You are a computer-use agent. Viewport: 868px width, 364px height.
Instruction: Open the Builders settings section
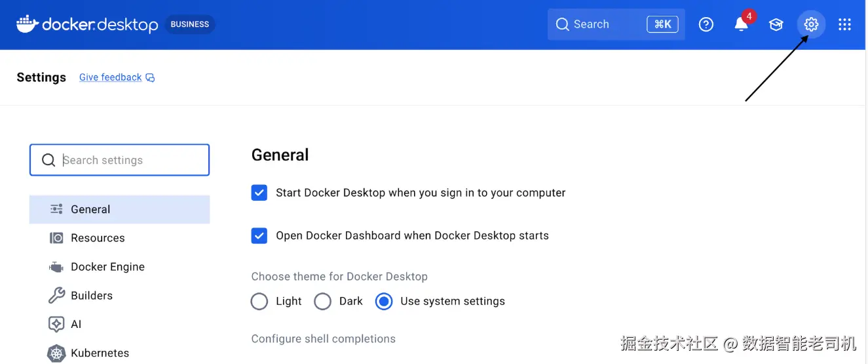[120, 295]
